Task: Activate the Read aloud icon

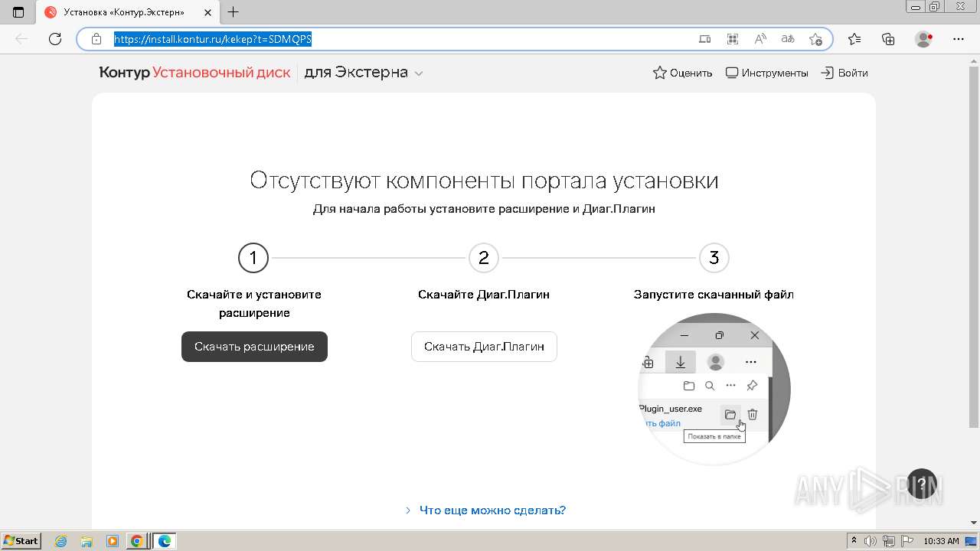Action: 760,39
